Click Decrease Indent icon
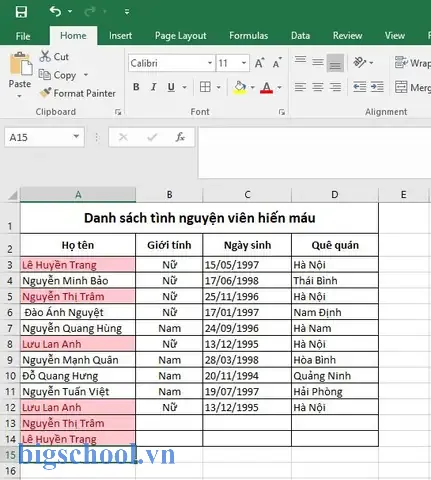The height and width of the screenshot is (480, 431). pos(360,87)
